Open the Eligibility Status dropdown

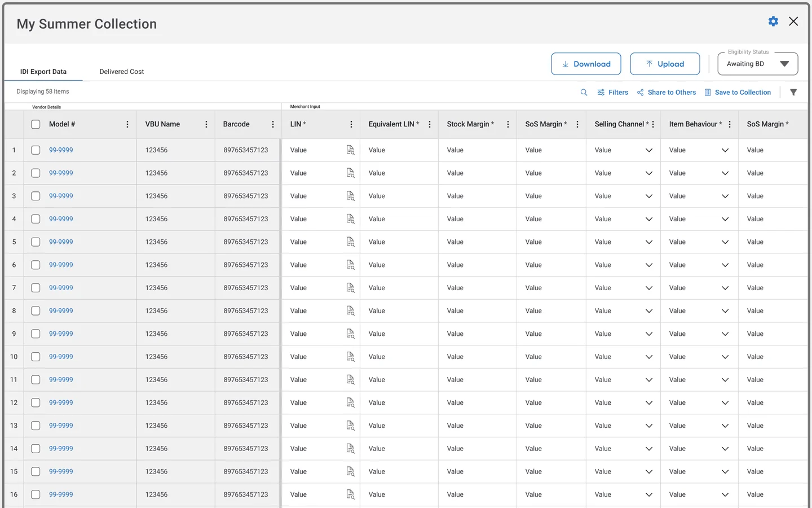[757, 64]
